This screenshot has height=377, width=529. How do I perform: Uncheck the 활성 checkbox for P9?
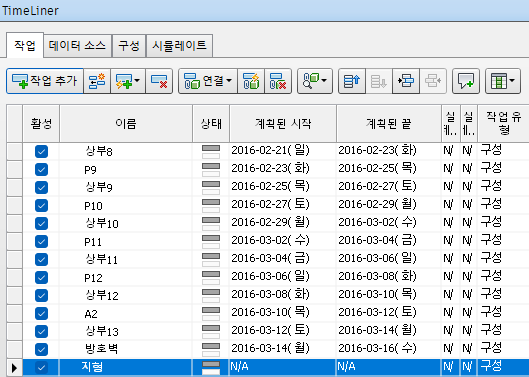point(41,169)
